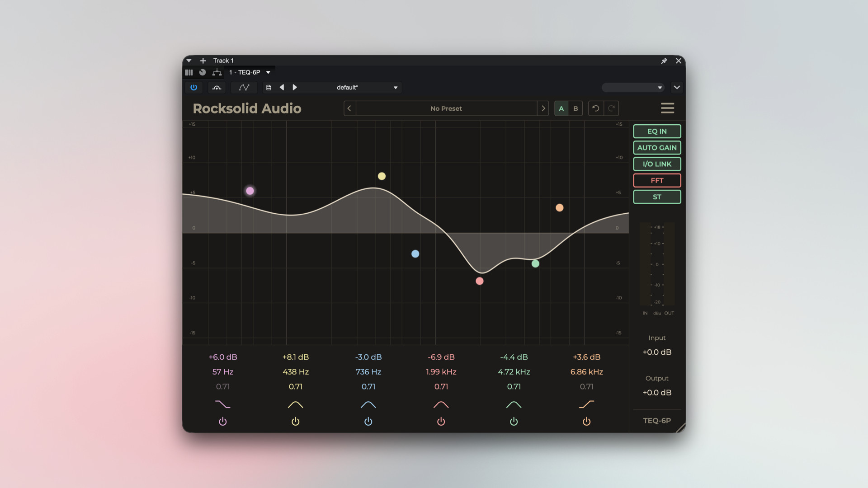
Task: Go to next host preset arrow
Action: [x=295, y=87]
